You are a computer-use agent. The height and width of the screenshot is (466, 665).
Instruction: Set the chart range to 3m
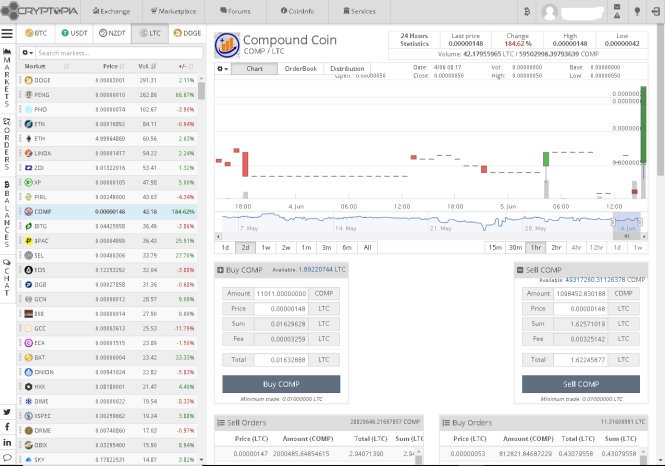pos(327,248)
